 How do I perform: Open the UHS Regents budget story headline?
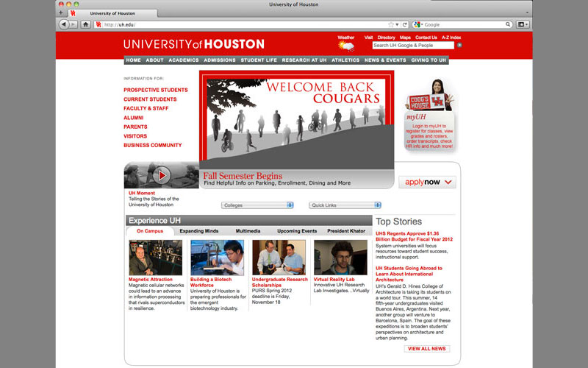414,236
